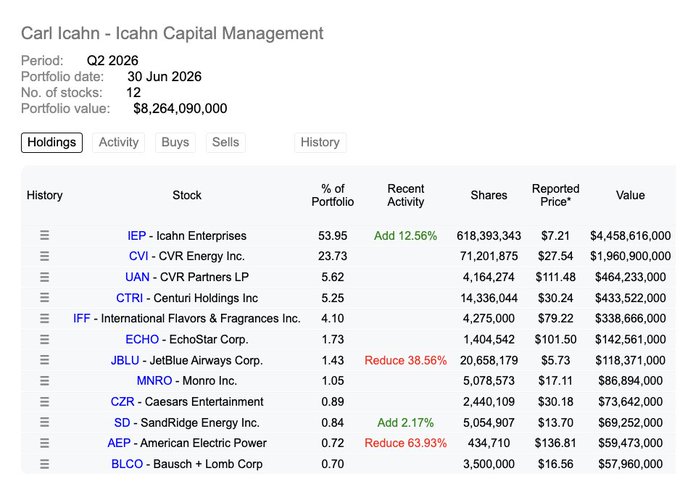This screenshot has width=680, height=484.
Task: Select portfolio value $8,264,090,000
Action: [x=180, y=108]
